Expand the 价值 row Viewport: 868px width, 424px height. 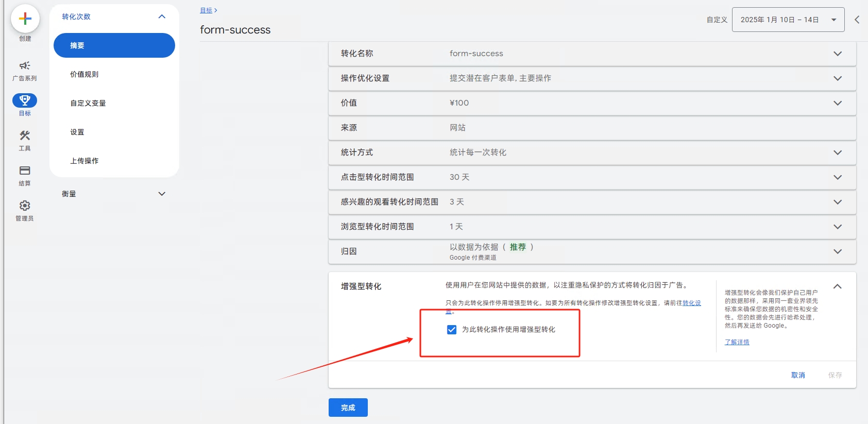(x=838, y=103)
